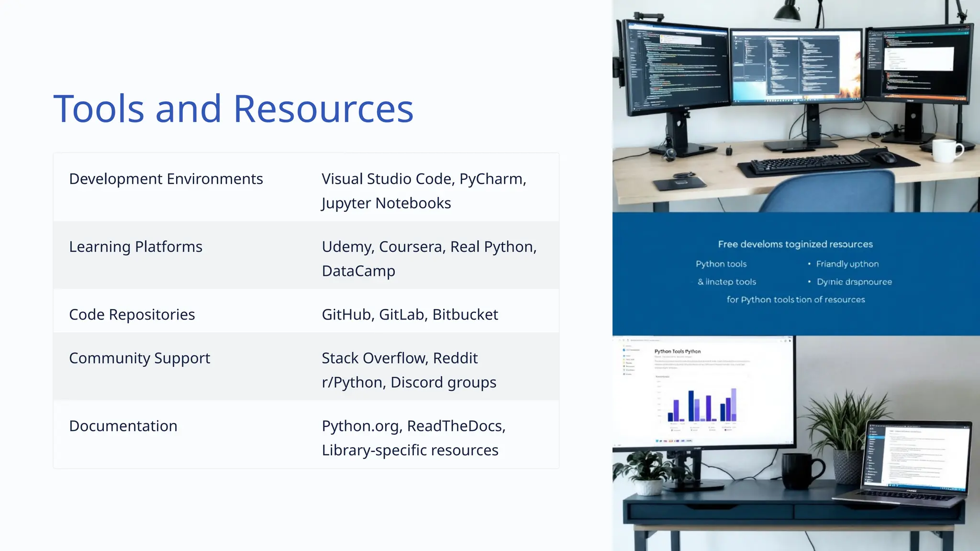Image resolution: width=980 pixels, height=551 pixels.
Task: Click the bottom photo with bar chart monitor
Action: pos(796,443)
